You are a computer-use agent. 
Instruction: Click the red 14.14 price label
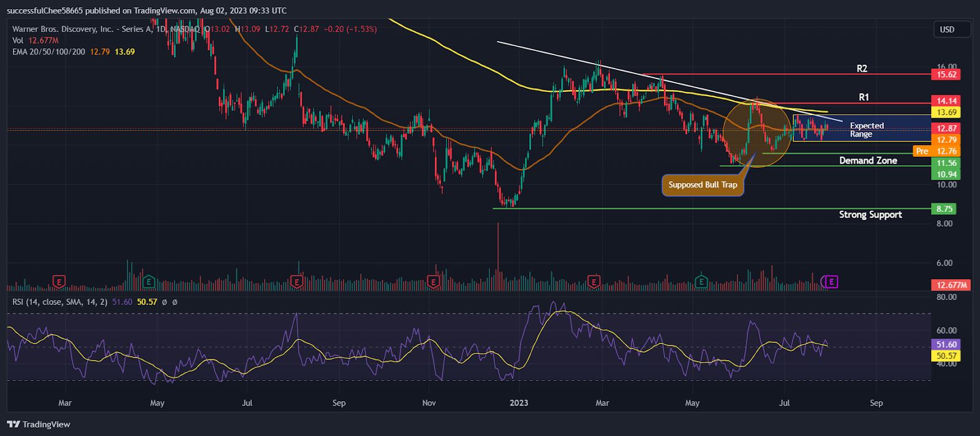point(946,101)
